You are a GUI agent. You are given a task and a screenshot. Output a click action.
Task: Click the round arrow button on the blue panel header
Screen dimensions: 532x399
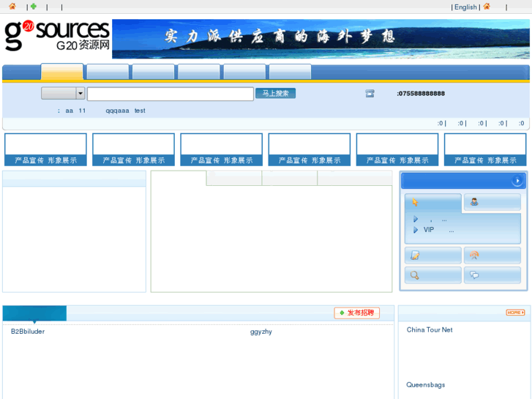point(517,181)
